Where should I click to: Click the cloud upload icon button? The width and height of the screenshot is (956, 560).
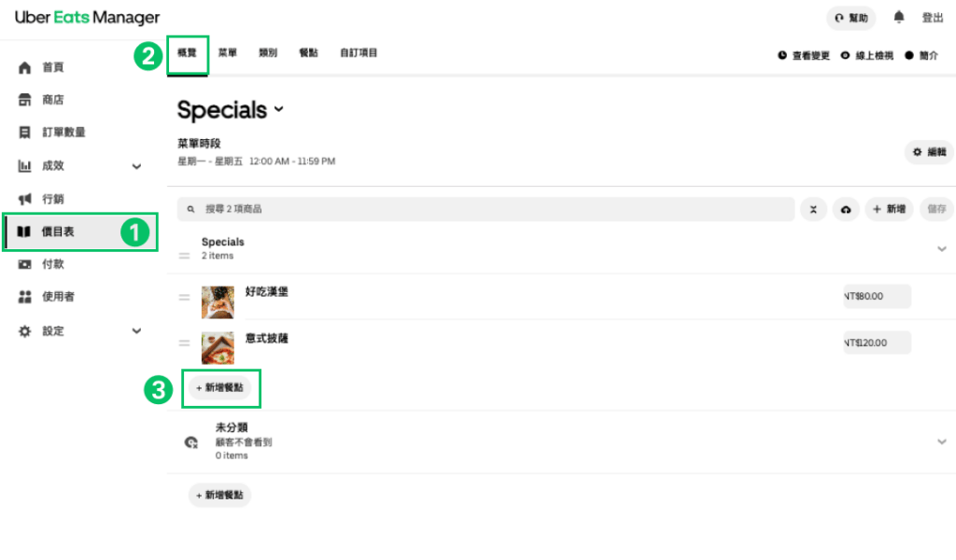(x=846, y=209)
